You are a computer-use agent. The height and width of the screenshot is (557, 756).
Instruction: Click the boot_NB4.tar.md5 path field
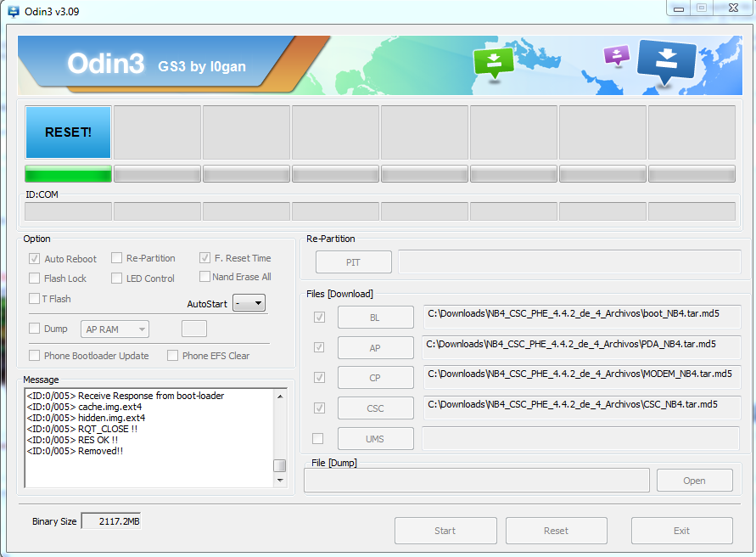point(582,317)
